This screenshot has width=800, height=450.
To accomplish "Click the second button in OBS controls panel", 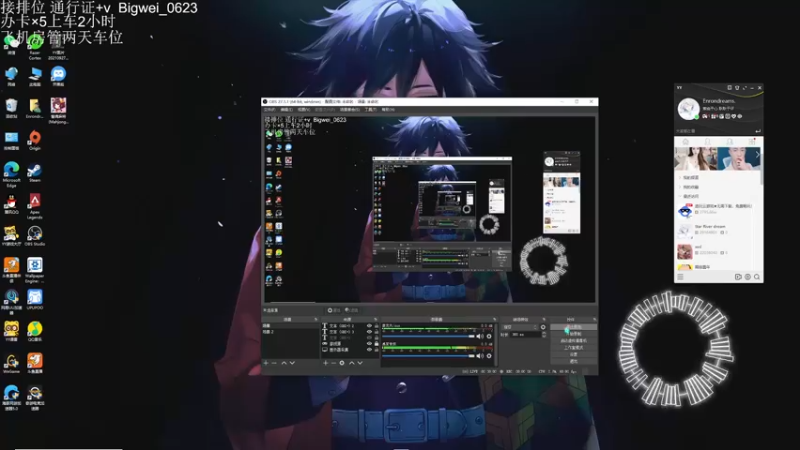I will click(573, 334).
